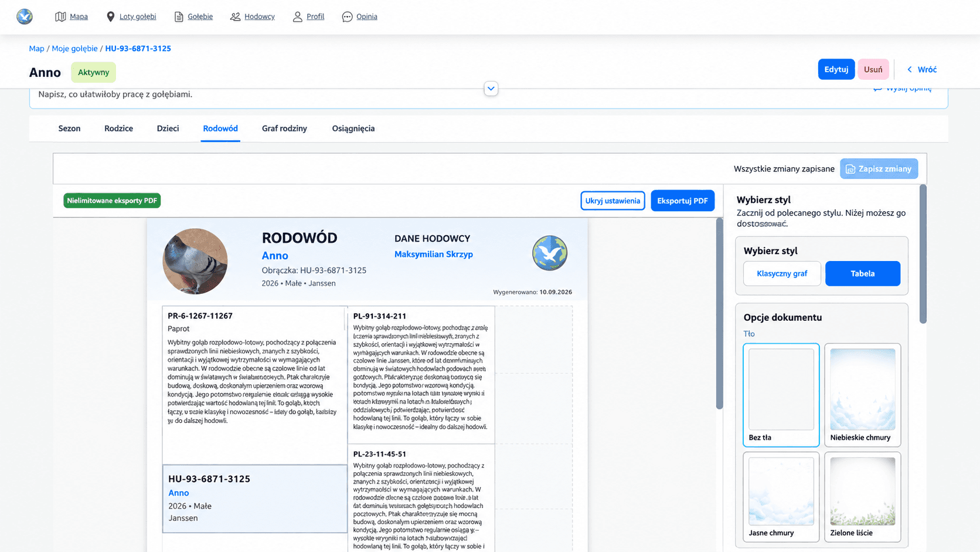This screenshot has width=980, height=552.
Task: Click the Nielimitowane eksporty PDF badge
Action: 112,201
